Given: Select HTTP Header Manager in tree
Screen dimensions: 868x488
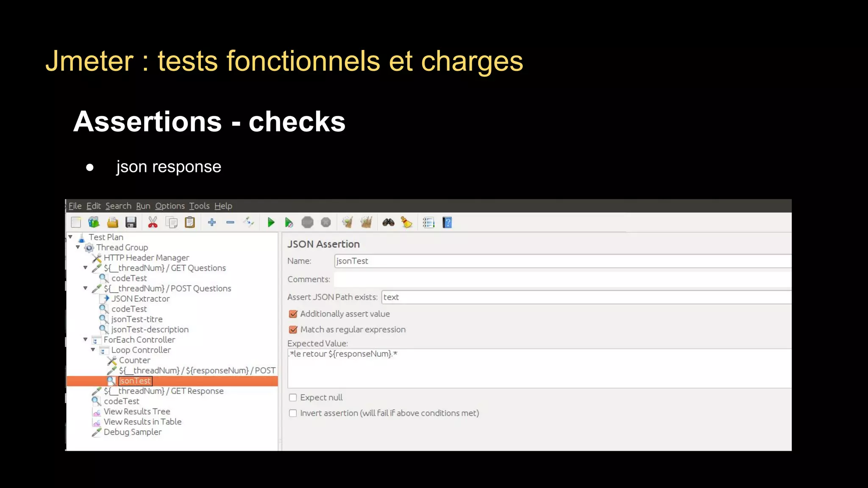Looking at the screenshot, I should point(146,258).
